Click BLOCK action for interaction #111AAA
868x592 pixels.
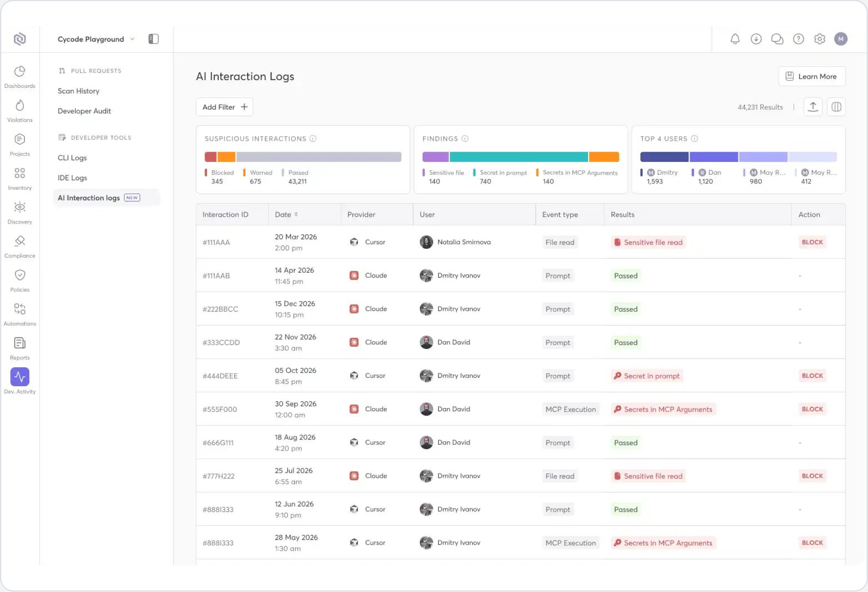(x=812, y=242)
